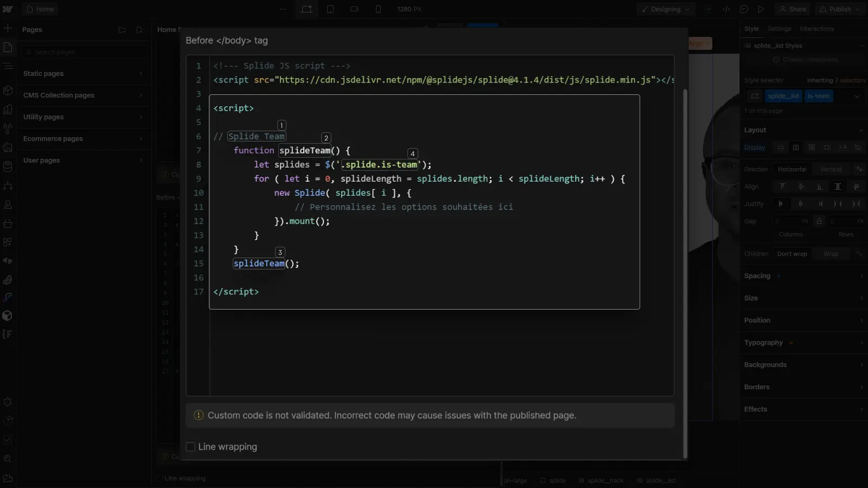Set Display to none (hidden eye)

tap(858, 147)
